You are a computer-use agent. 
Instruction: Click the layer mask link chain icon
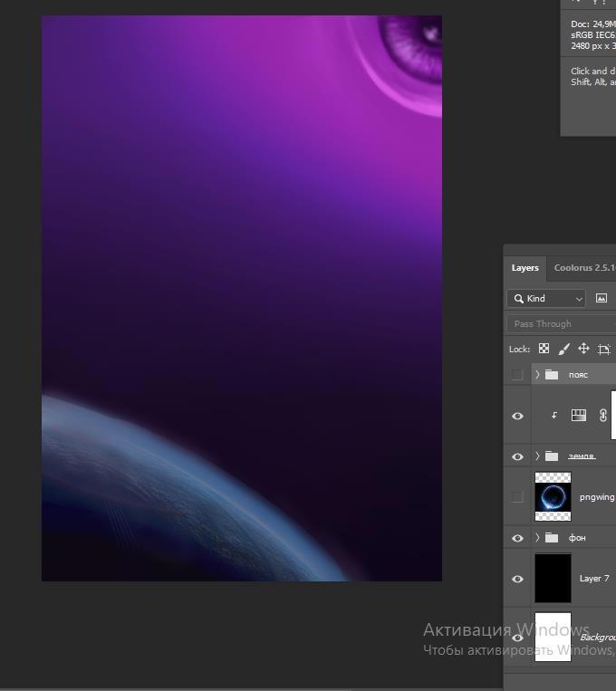602,415
